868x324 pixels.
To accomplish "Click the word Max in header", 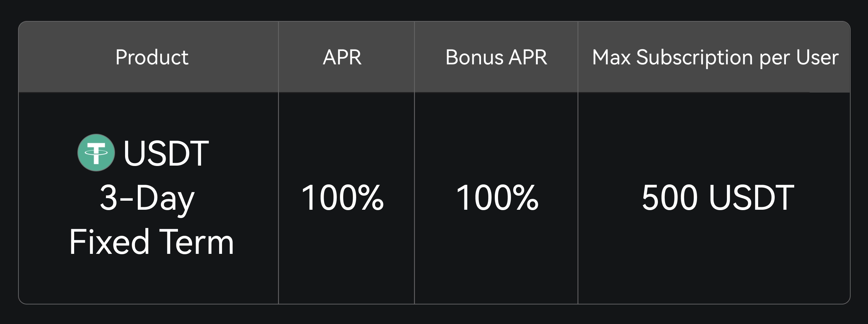I will [611, 57].
